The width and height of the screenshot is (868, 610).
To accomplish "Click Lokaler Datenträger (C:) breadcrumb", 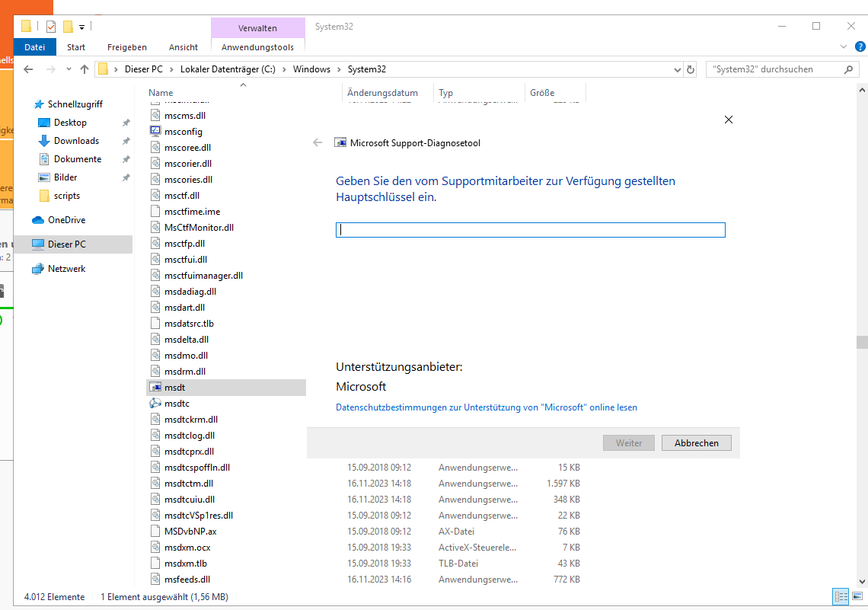I will [228, 69].
